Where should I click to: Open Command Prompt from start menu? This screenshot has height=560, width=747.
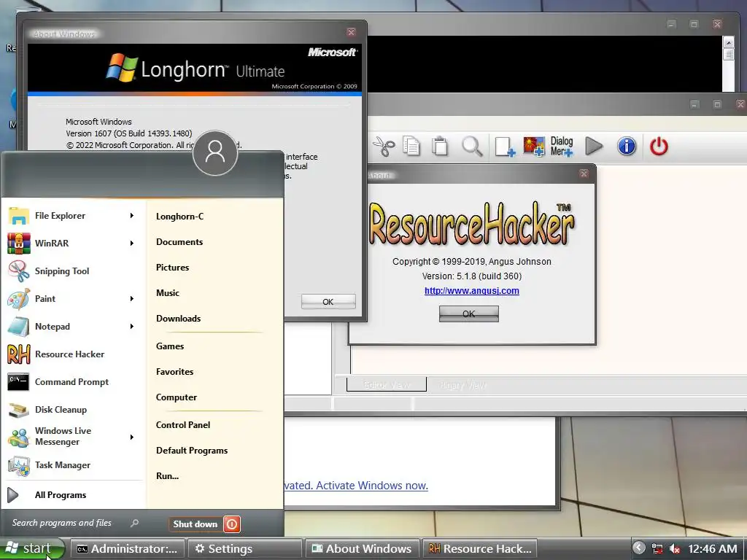tap(71, 382)
